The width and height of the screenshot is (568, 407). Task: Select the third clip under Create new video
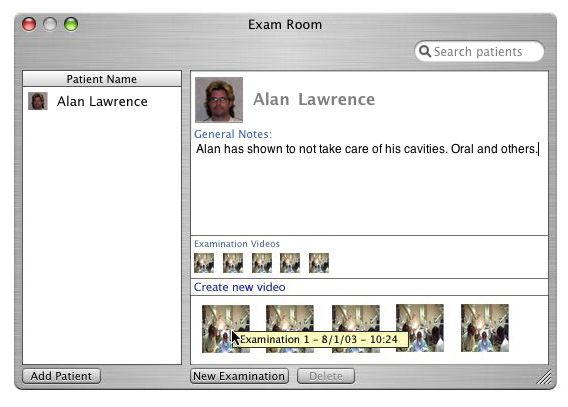click(x=356, y=329)
